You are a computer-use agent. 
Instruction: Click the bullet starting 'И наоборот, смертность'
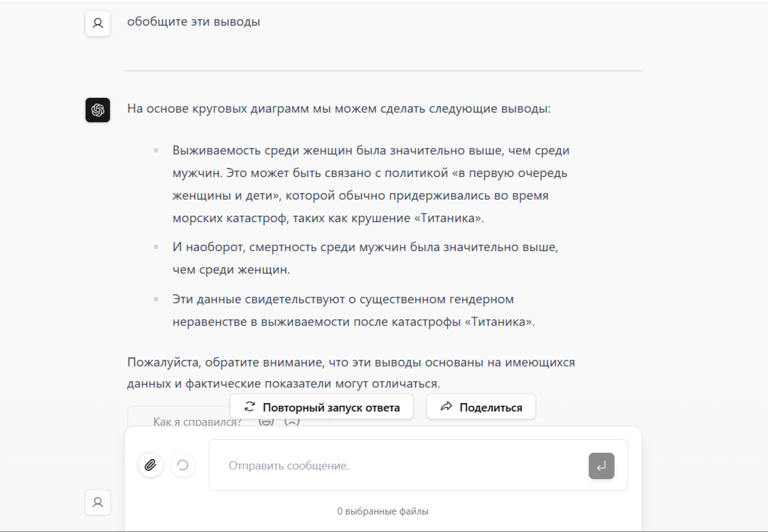pos(365,258)
